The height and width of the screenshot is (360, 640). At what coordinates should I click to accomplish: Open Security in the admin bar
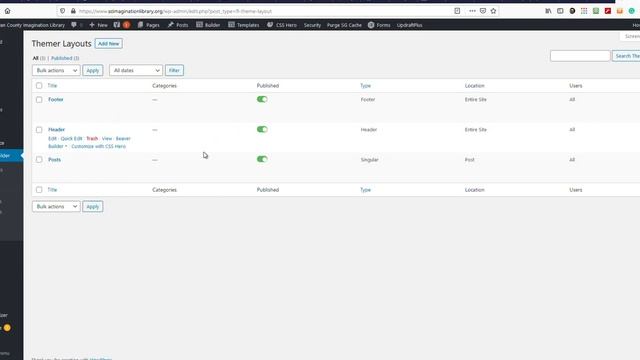(312, 25)
